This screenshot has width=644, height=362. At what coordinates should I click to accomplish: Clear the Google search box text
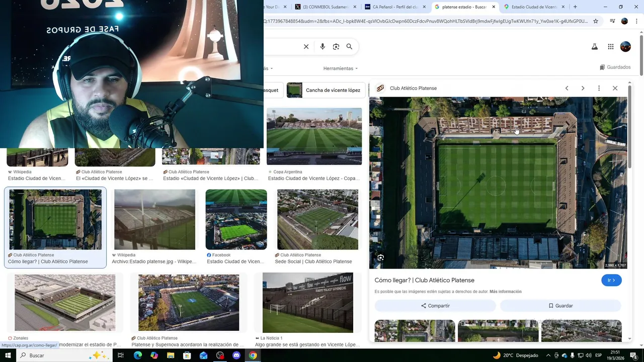tap(306, 47)
